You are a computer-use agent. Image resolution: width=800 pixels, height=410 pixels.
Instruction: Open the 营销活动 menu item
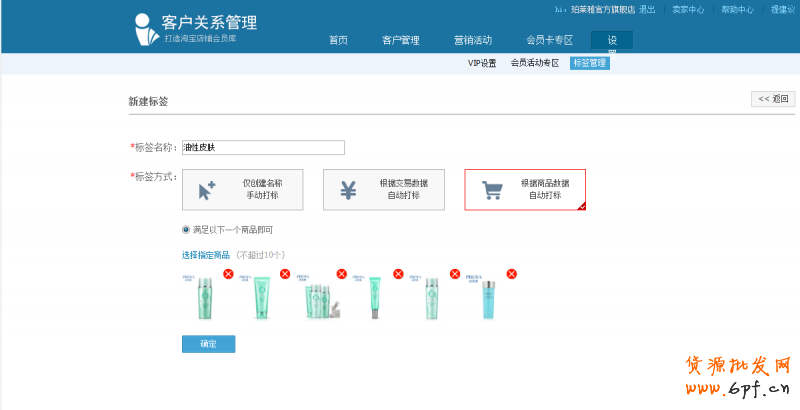[x=472, y=41]
